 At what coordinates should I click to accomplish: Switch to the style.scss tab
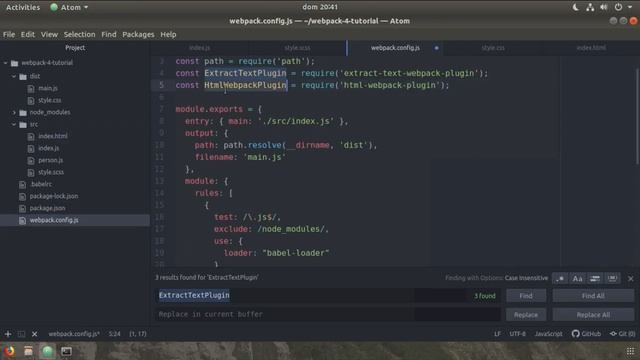pyautogui.click(x=297, y=48)
